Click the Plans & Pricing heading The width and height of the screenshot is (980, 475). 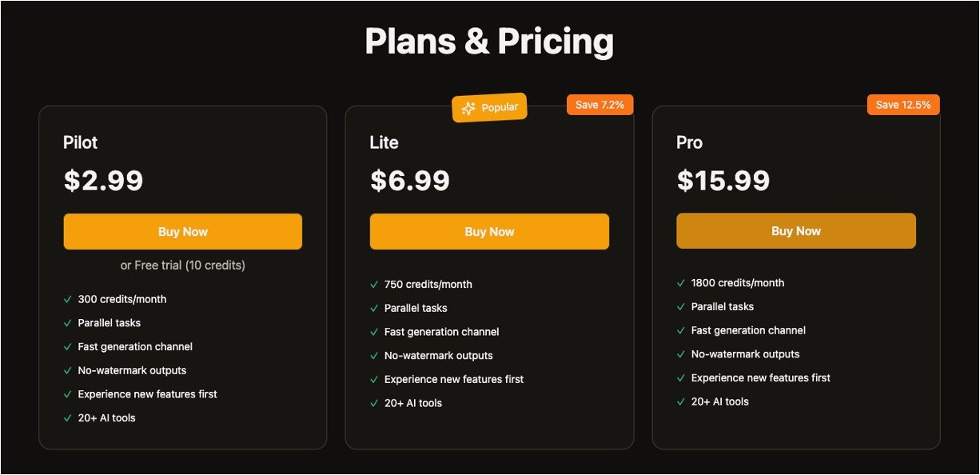pyautogui.click(x=489, y=42)
